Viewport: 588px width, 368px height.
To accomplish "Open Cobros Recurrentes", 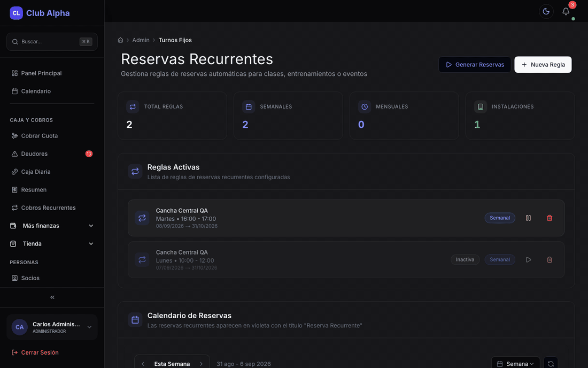I will click(x=52, y=208).
